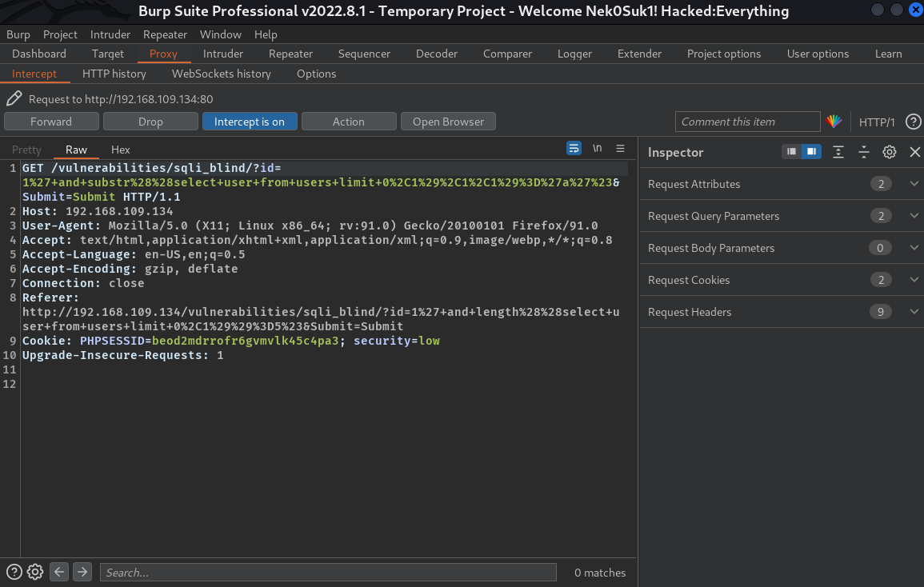This screenshot has width=924, height=587.
Task: Open the proxy Options sub-tab
Action: (317, 74)
